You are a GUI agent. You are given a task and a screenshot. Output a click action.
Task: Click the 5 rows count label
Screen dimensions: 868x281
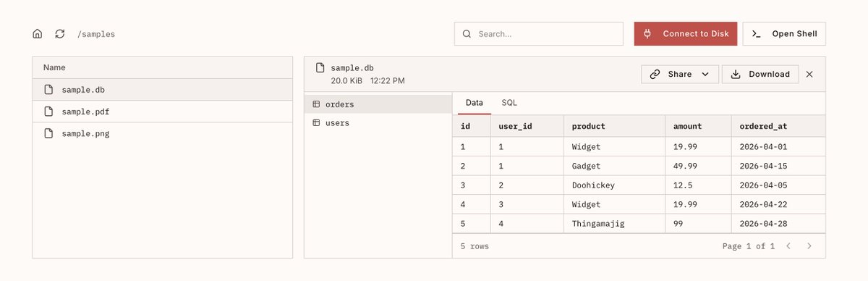pyautogui.click(x=475, y=246)
